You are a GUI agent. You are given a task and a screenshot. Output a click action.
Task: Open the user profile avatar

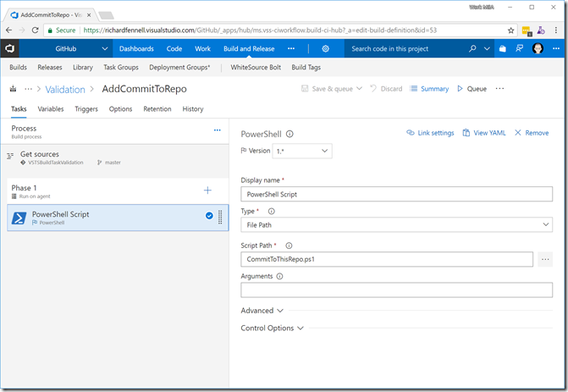pos(538,48)
